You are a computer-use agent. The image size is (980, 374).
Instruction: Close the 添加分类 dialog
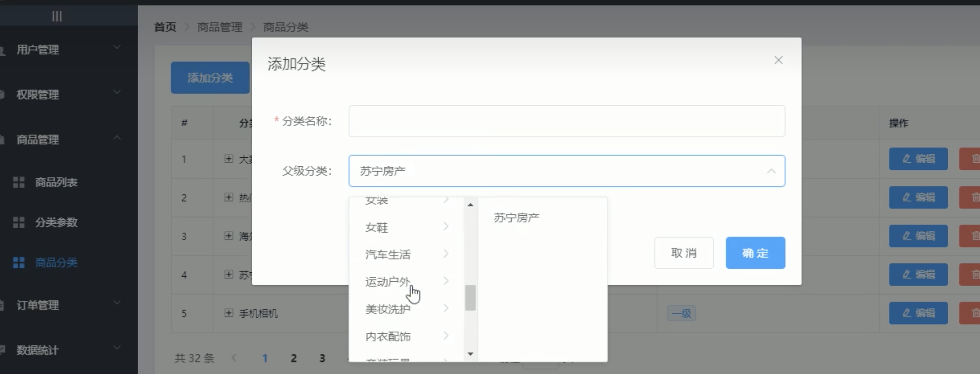(x=779, y=60)
